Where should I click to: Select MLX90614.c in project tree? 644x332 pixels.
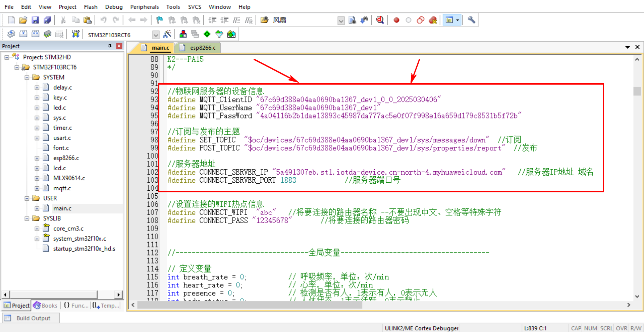point(69,178)
